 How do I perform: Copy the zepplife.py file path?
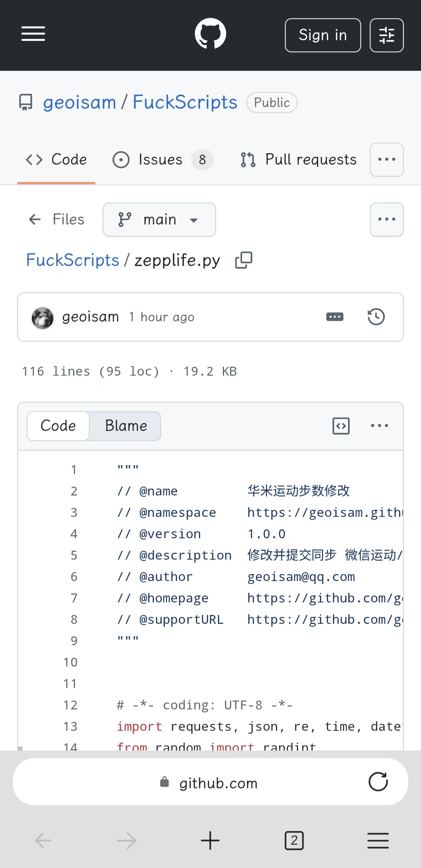(x=243, y=260)
